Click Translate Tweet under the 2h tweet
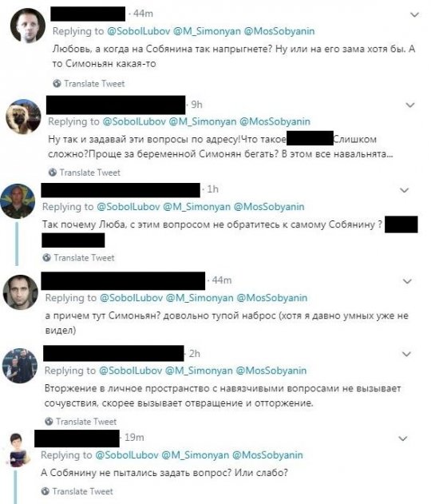Viewport: 431px width, 504px height. (86, 422)
